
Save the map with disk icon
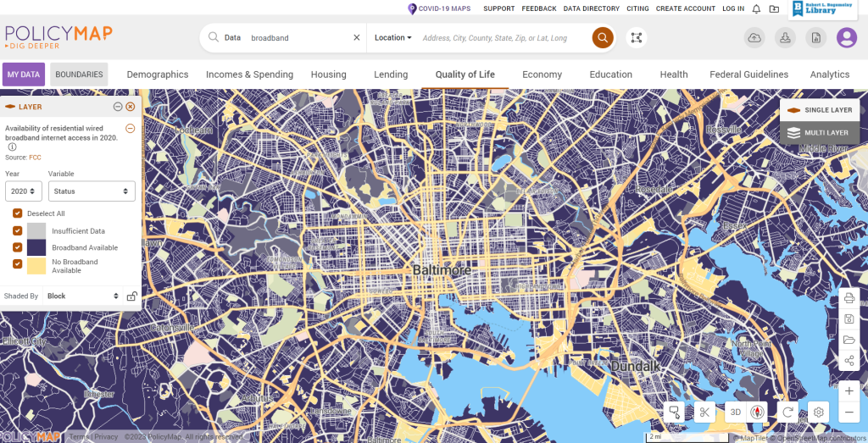(x=849, y=319)
